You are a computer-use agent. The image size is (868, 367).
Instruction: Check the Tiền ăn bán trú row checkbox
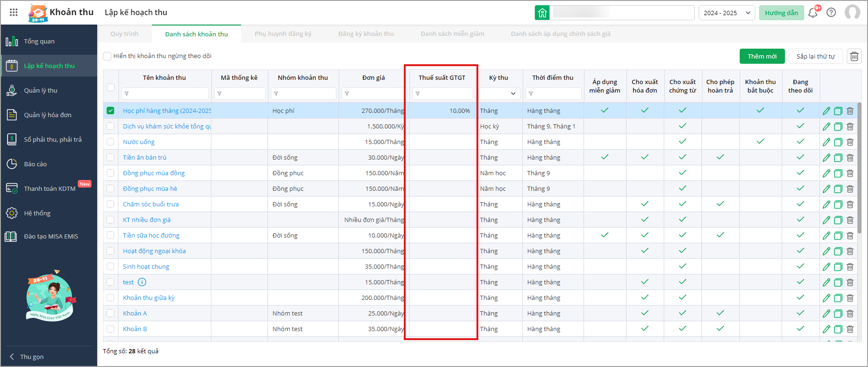point(110,157)
